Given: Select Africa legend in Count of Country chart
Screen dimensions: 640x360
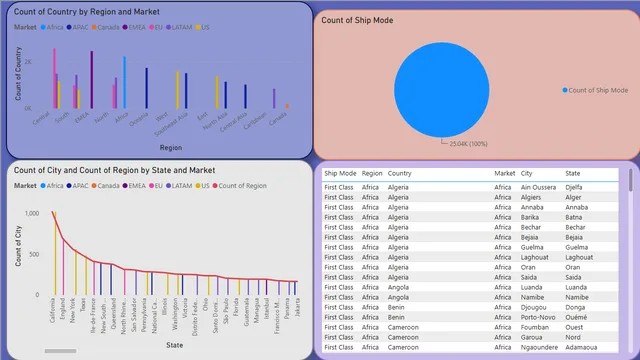Looking at the screenshot, I should click(x=52, y=27).
